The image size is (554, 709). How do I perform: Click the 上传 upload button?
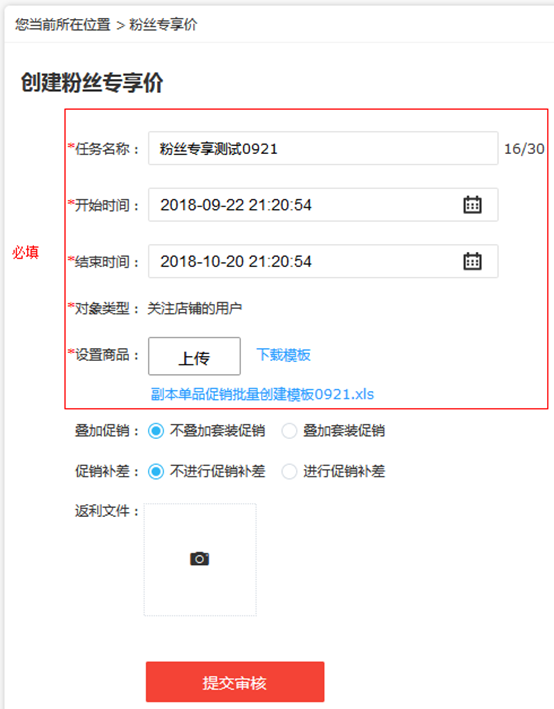pos(194,356)
